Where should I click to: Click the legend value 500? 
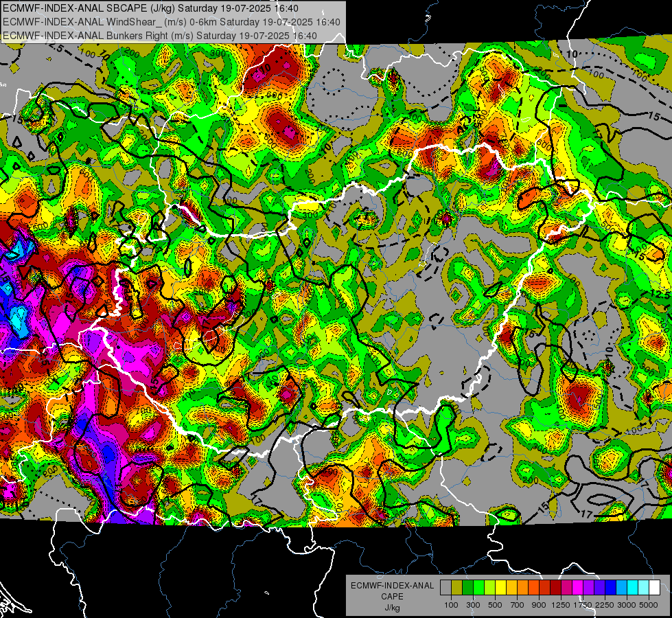pyautogui.click(x=495, y=605)
